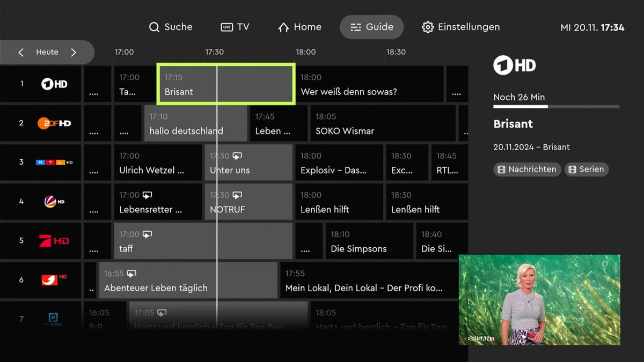
Task: Click restart icon on NOTRUF
Action: (x=237, y=195)
